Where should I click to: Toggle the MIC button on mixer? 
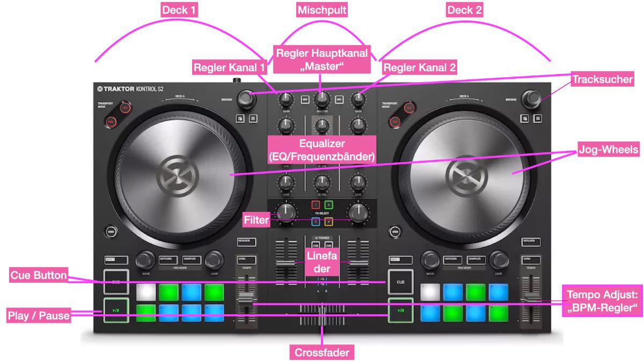[339, 100]
